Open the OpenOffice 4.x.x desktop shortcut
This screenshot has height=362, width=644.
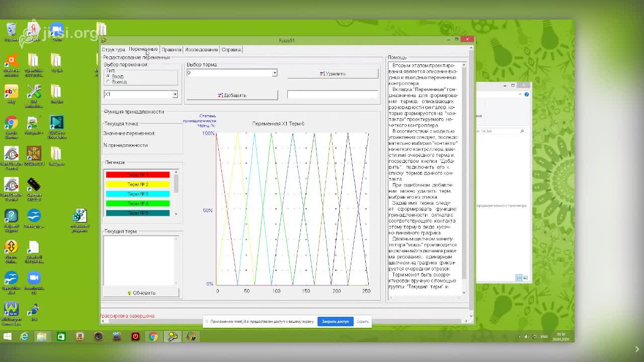pyautogui.click(x=11, y=283)
